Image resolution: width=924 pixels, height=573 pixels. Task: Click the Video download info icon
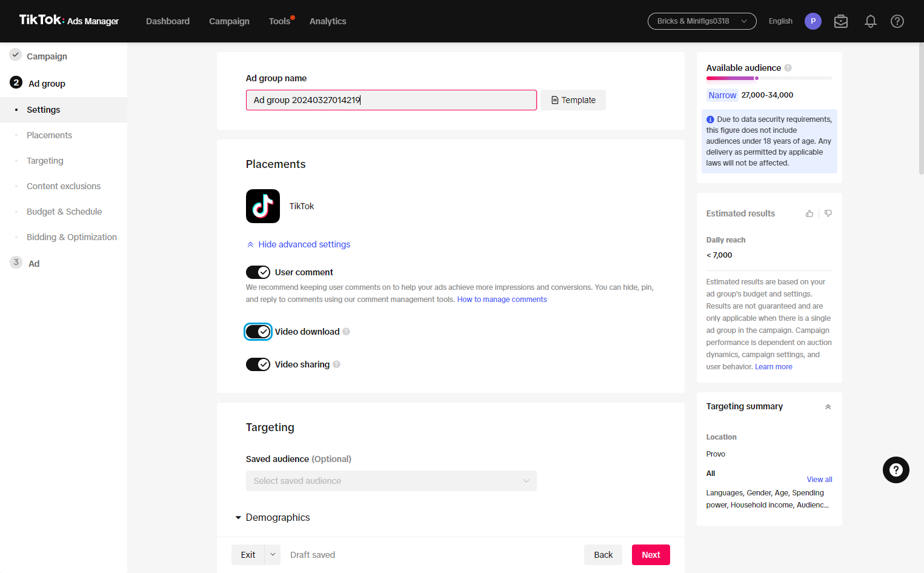346,332
